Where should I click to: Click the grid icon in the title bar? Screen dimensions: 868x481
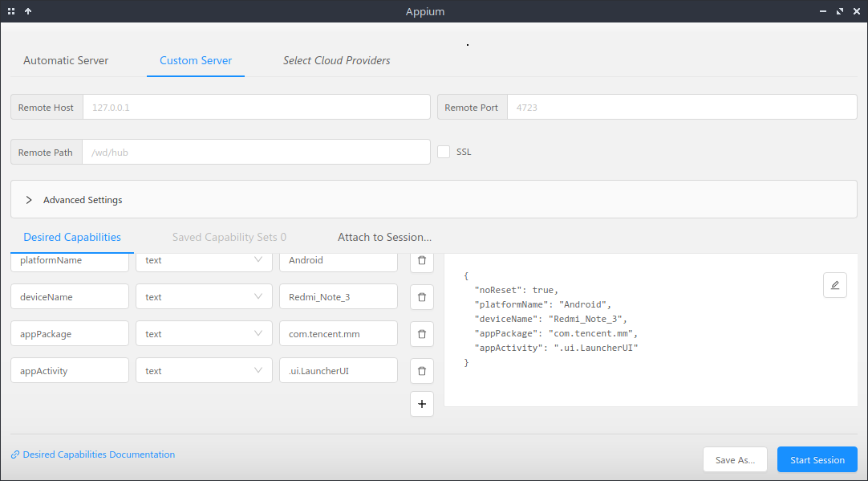point(11,11)
